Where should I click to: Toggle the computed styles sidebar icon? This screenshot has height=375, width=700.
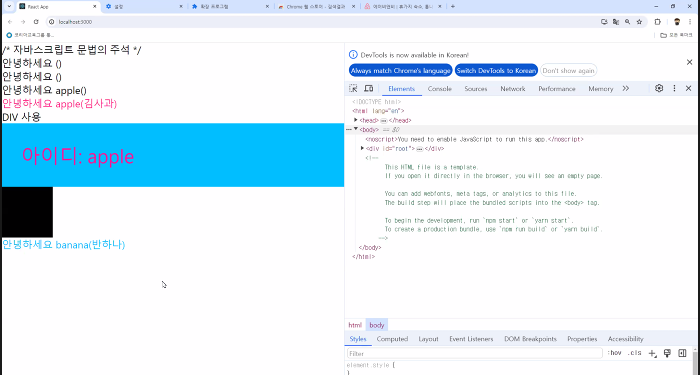(682, 353)
